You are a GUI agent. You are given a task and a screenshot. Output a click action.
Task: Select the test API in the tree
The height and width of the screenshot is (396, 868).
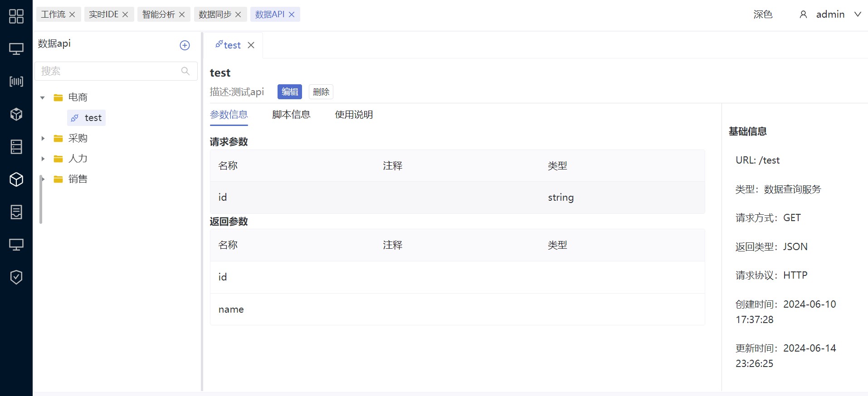coord(87,118)
